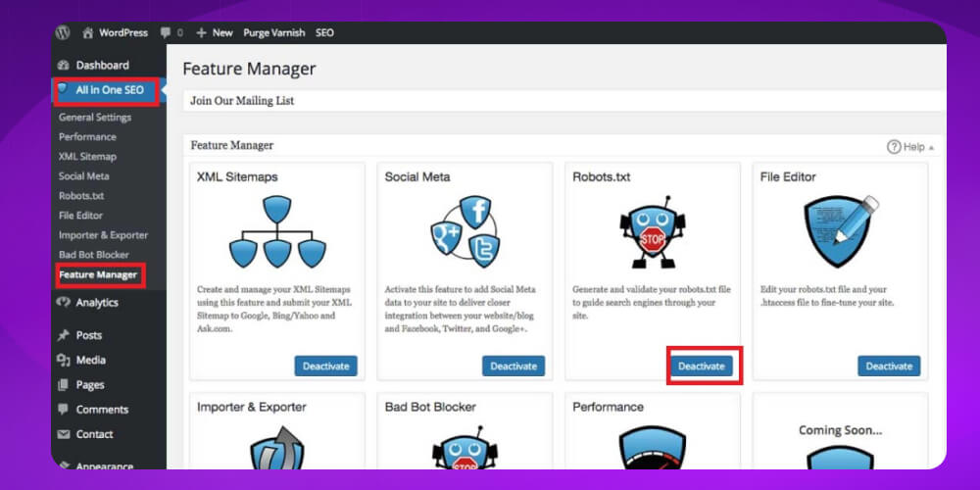The width and height of the screenshot is (980, 490).
Task: Click the File Editor card title
Action: [788, 176]
